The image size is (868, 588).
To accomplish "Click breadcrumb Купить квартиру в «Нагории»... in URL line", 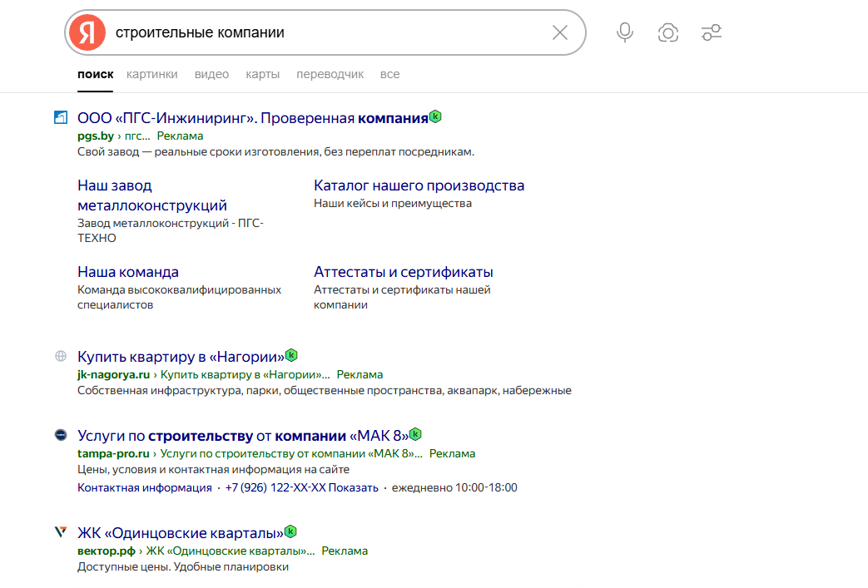I will tap(246, 375).
